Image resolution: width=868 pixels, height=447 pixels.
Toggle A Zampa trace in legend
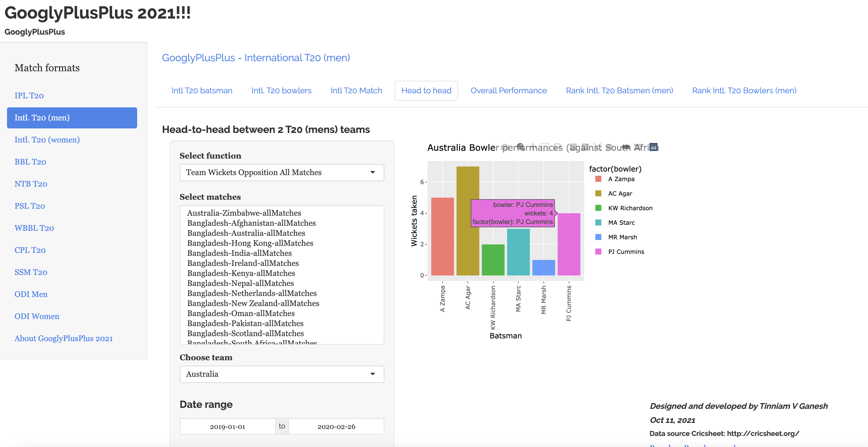tap(621, 179)
